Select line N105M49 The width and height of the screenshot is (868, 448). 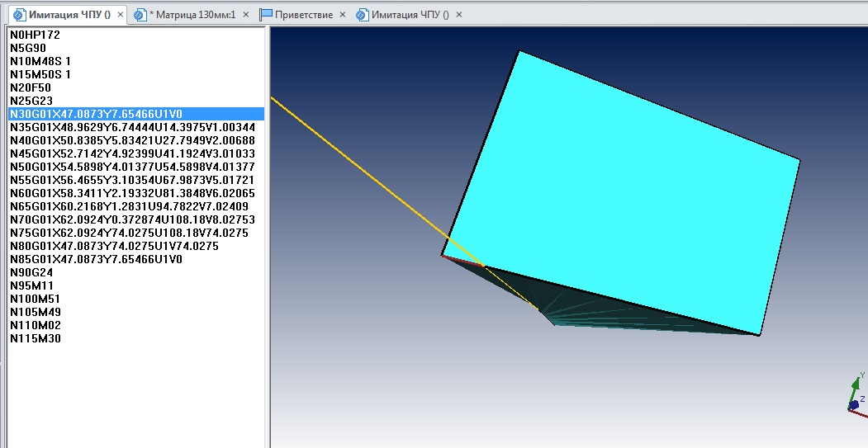click(136, 313)
